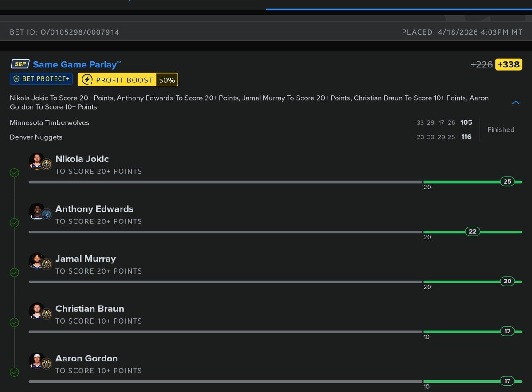This screenshot has width=532, height=392.
Task: Click the 30 marker on Murray's progress bar
Action: (507, 281)
